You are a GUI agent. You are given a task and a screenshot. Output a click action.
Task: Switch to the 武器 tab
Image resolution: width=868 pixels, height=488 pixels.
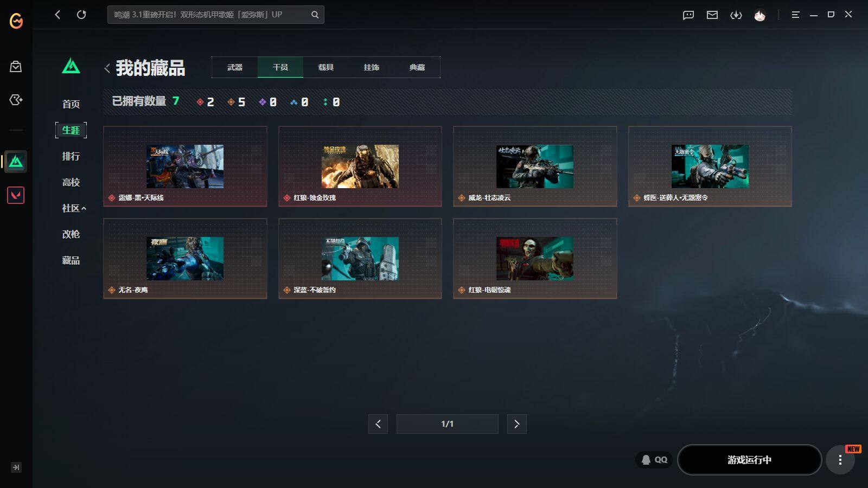pos(235,67)
